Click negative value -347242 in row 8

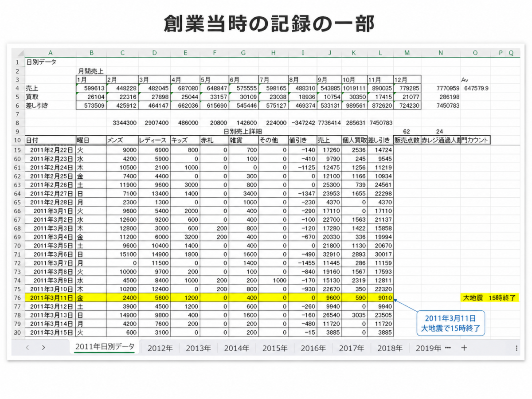[302, 122]
